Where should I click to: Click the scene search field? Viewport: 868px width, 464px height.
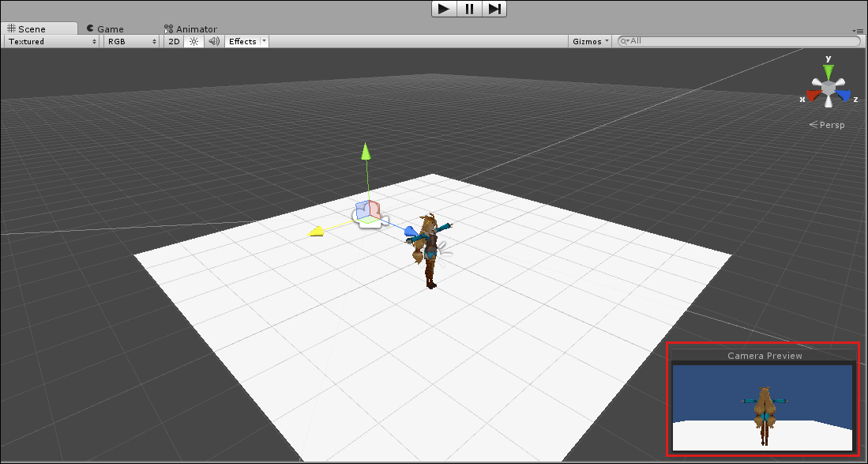point(739,41)
